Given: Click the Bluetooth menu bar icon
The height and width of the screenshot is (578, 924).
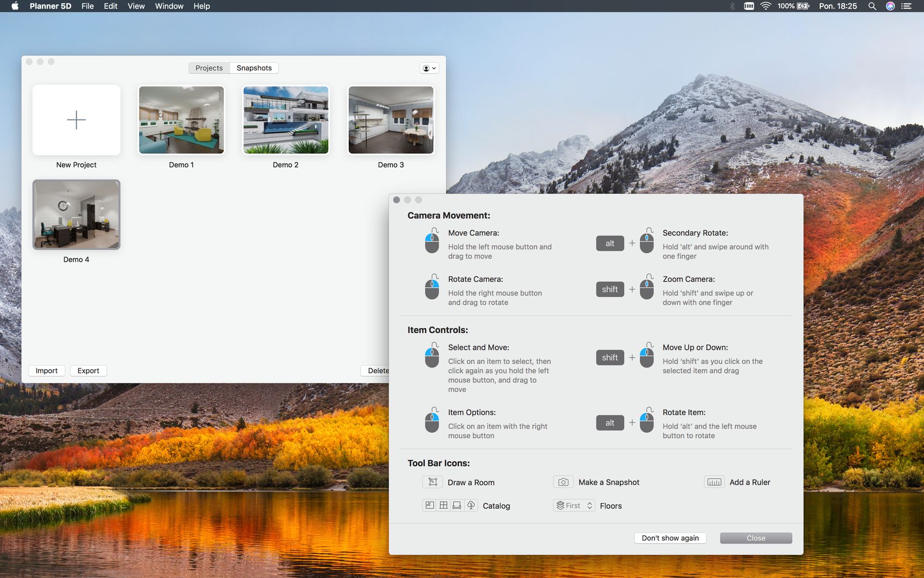Looking at the screenshot, I should tap(732, 6).
